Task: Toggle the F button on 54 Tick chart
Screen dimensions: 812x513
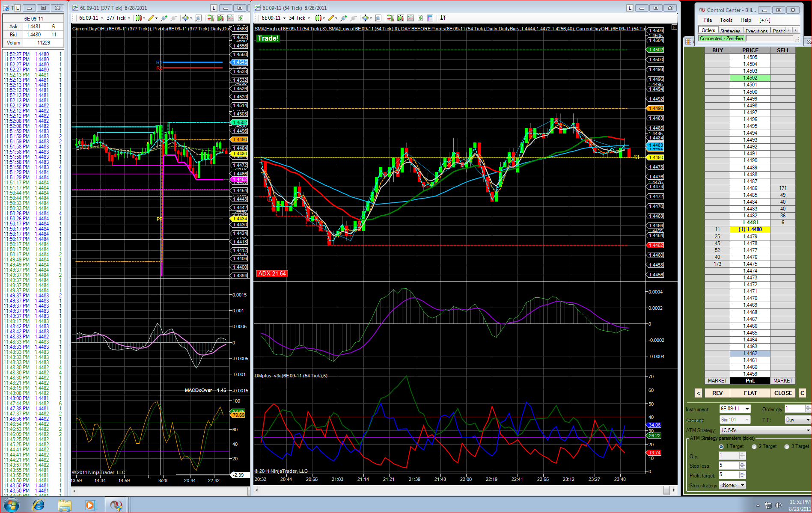Action: click(x=674, y=27)
